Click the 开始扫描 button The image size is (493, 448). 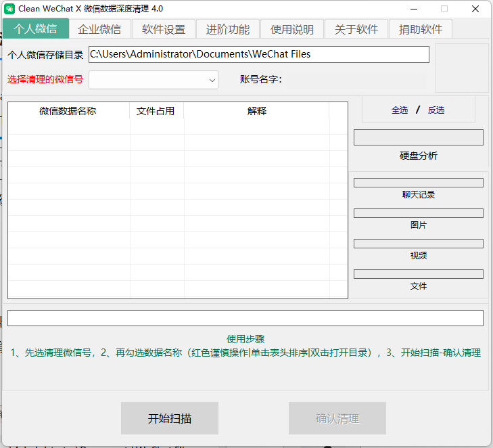tap(170, 418)
